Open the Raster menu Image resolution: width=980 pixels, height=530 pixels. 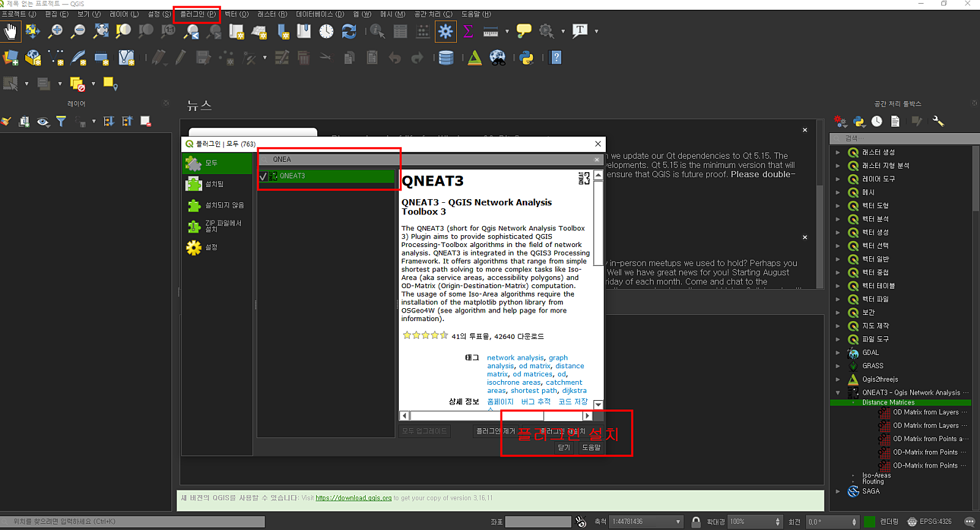click(272, 14)
